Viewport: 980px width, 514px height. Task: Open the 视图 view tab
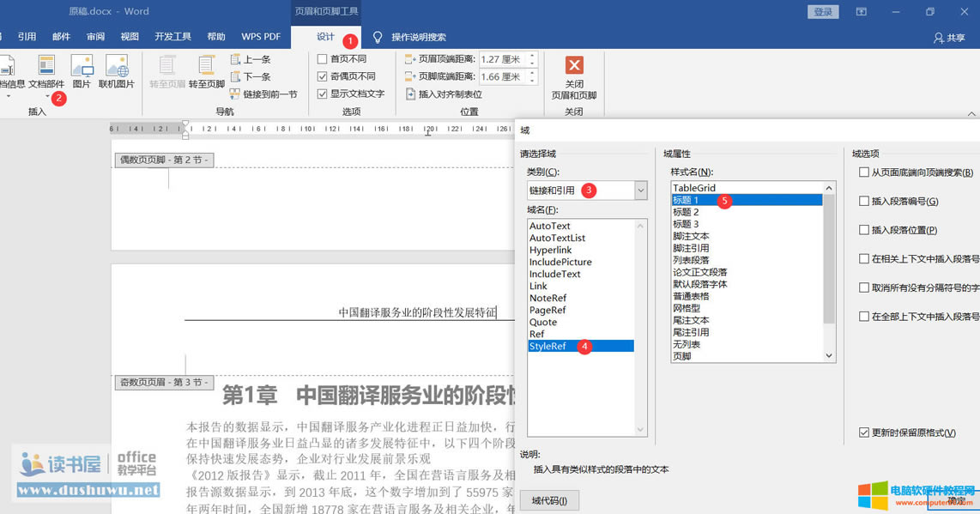click(x=130, y=37)
